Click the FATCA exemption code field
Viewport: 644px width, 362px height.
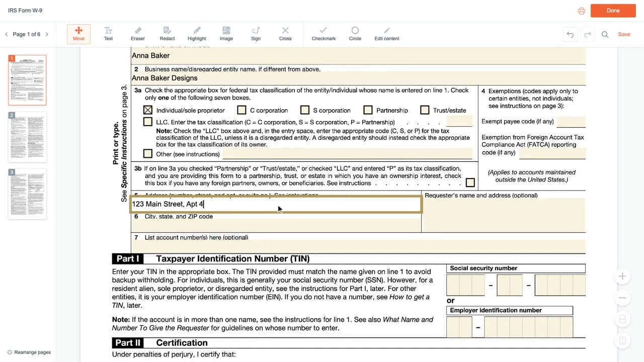[553, 153]
